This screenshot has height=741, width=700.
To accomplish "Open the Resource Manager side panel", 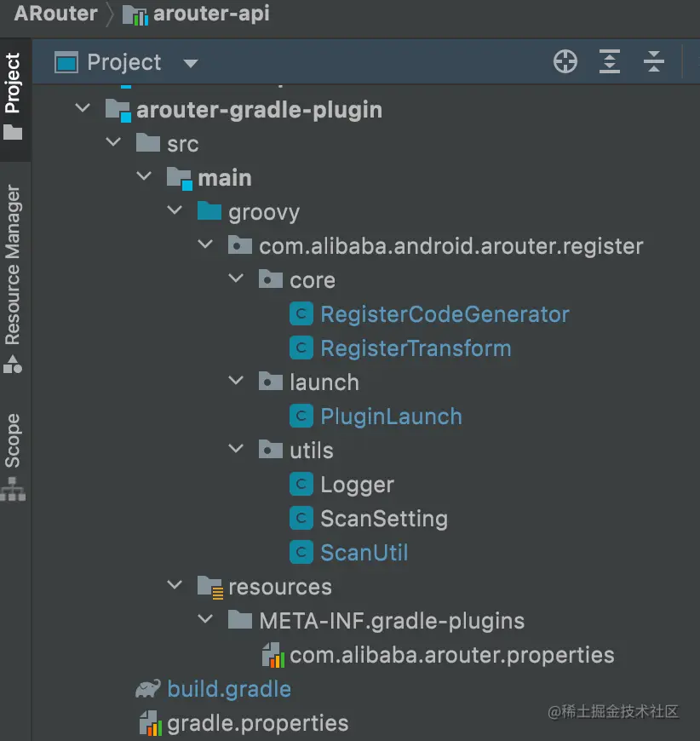I will (x=13, y=279).
